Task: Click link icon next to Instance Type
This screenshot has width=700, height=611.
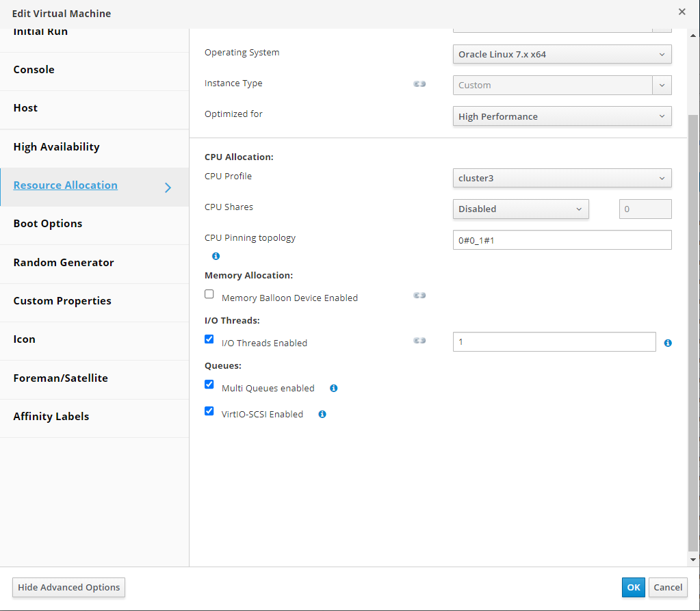Action: pyautogui.click(x=419, y=84)
